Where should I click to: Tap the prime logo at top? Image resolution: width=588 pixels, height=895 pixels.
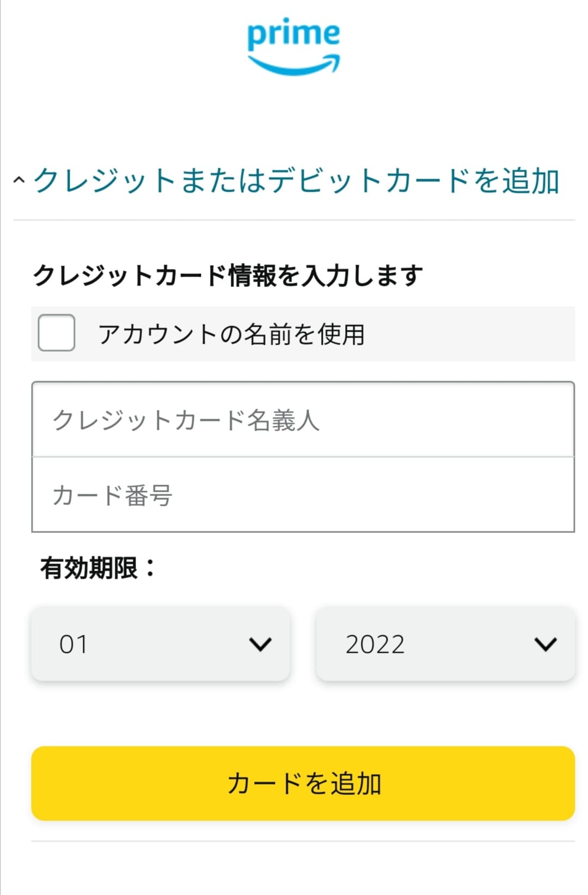click(293, 47)
